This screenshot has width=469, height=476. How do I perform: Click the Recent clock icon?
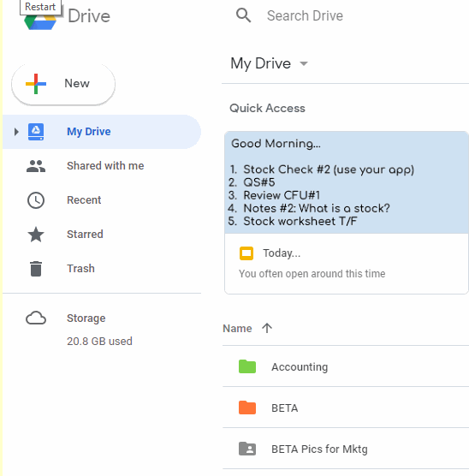(36, 200)
